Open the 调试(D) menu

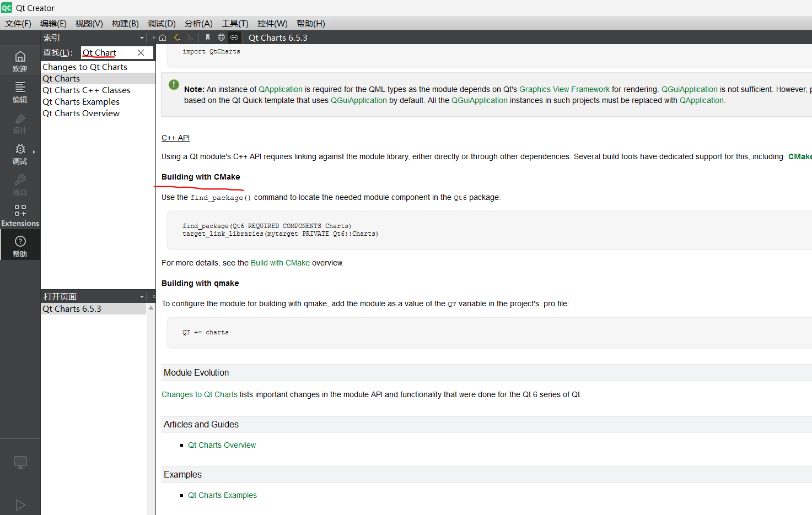point(162,24)
